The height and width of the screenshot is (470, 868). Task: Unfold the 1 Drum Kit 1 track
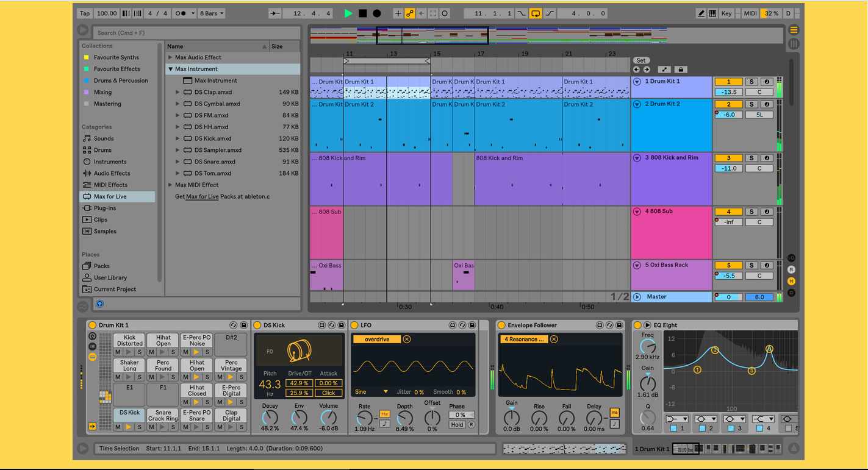click(637, 81)
